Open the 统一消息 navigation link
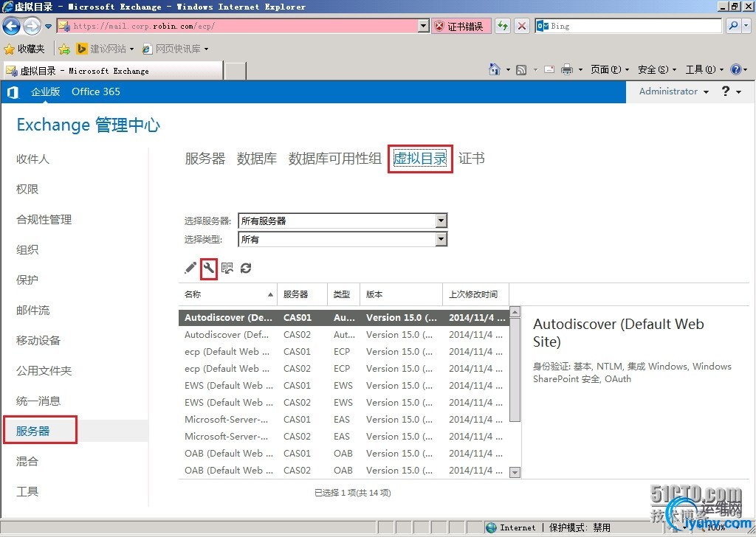 (38, 401)
